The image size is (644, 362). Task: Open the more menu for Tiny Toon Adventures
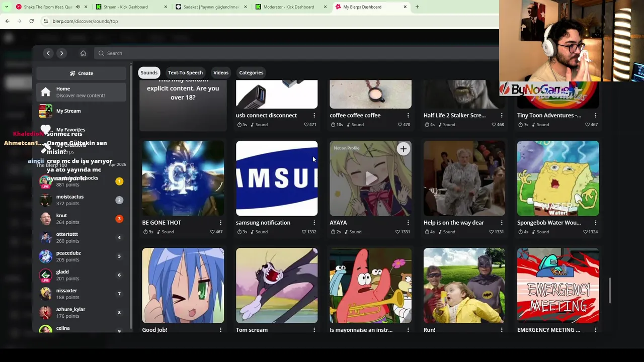coord(596,116)
